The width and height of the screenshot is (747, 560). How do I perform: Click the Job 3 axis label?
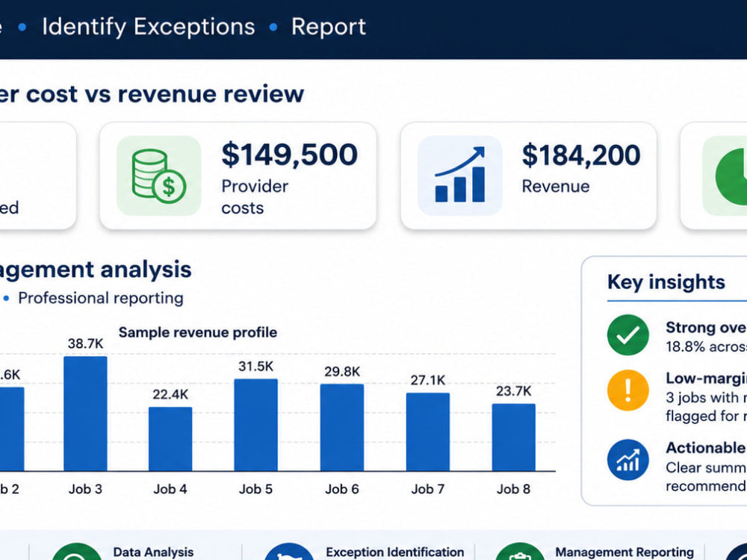[85, 489]
